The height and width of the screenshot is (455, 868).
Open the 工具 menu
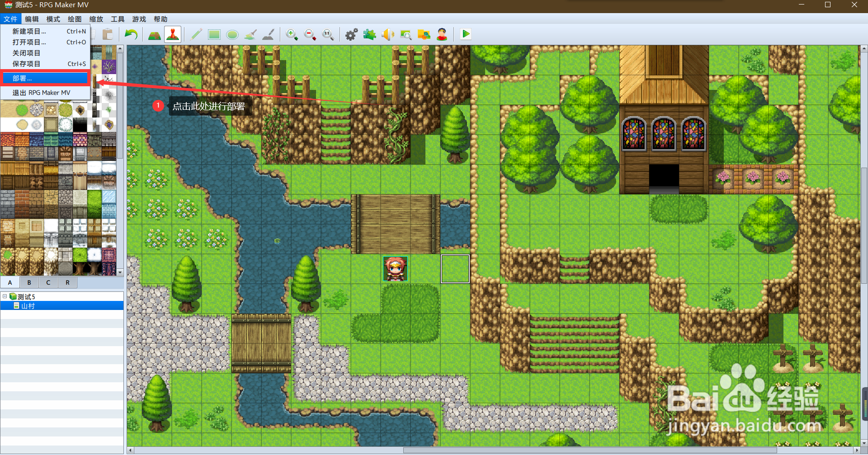point(118,19)
